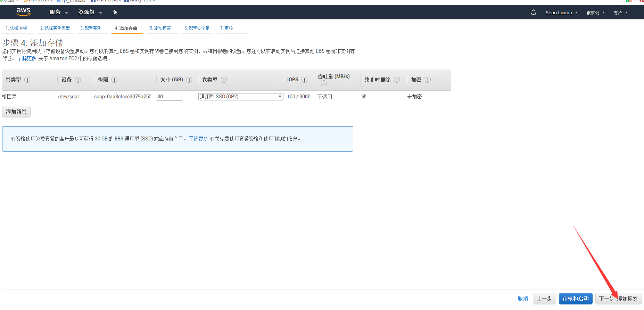644x310 pixels.
Task: Switch to the 3. 配置实例 step tab
Action: (91, 28)
